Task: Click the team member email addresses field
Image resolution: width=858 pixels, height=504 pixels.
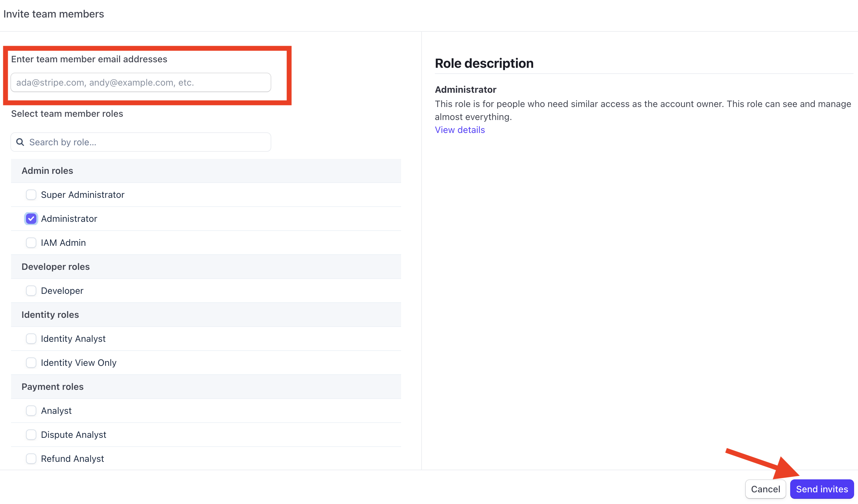Action: point(141,82)
